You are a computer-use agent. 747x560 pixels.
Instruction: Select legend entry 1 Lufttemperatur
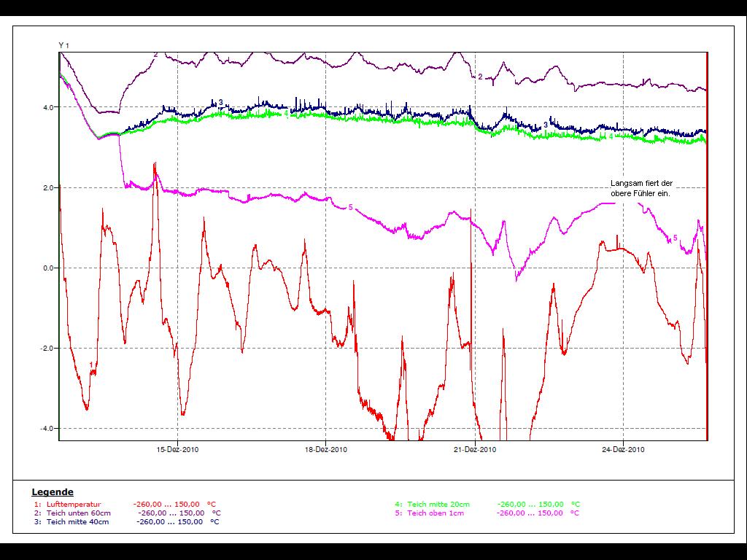pos(73,504)
